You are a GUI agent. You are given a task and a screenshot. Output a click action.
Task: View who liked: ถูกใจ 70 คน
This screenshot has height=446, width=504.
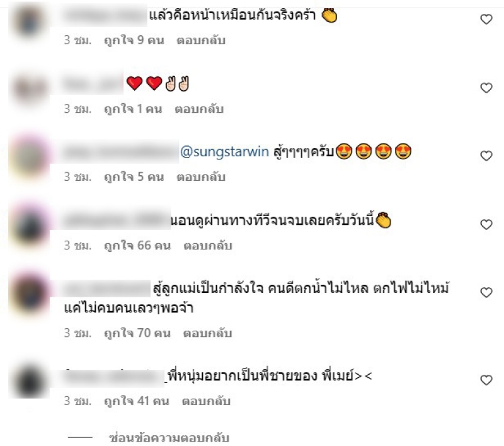click(x=137, y=333)
